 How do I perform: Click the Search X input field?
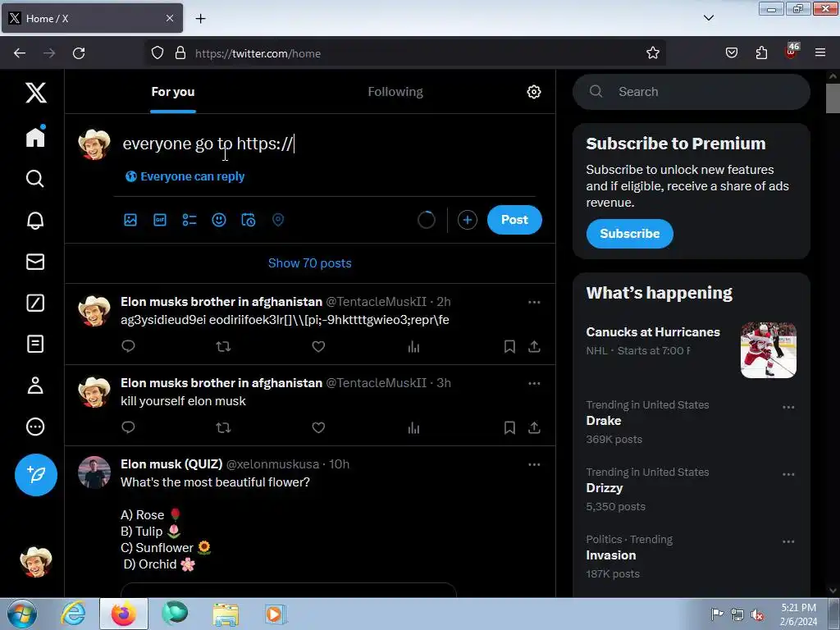691,92
